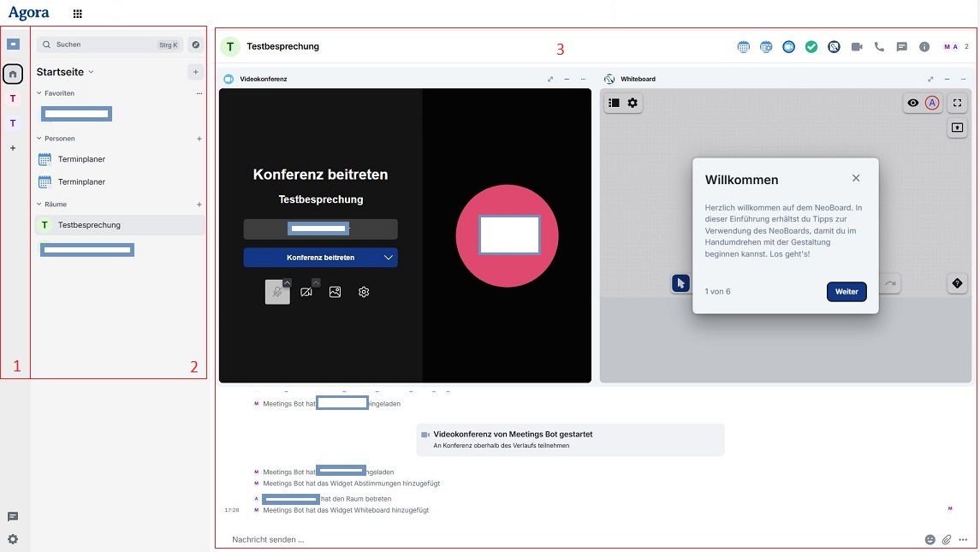
Task: Focus the Suchen search field
Action: click(x=110, y=45)
